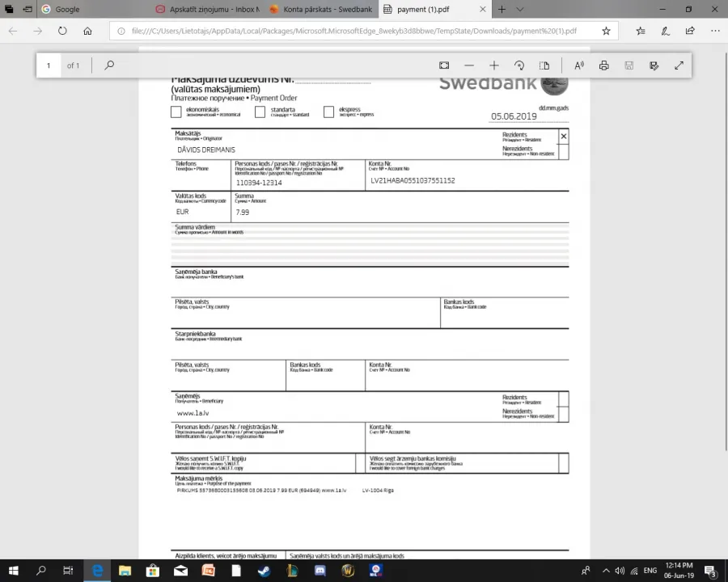Click the Save as icon in PDF toolbar
The image size is (728, 582).
pos(654,65)
